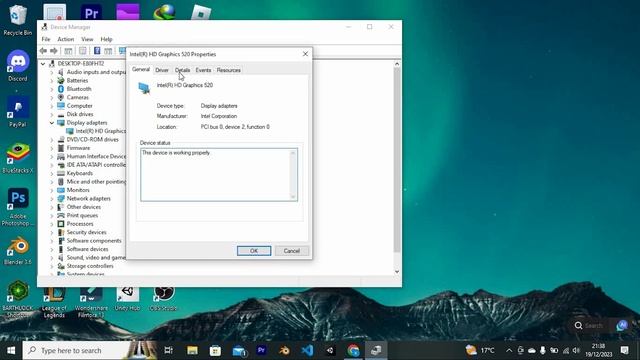Image resolution: width=640 pixels, height=360 pixels.
Task: Switch to the Driver tab
Action: 162,70
